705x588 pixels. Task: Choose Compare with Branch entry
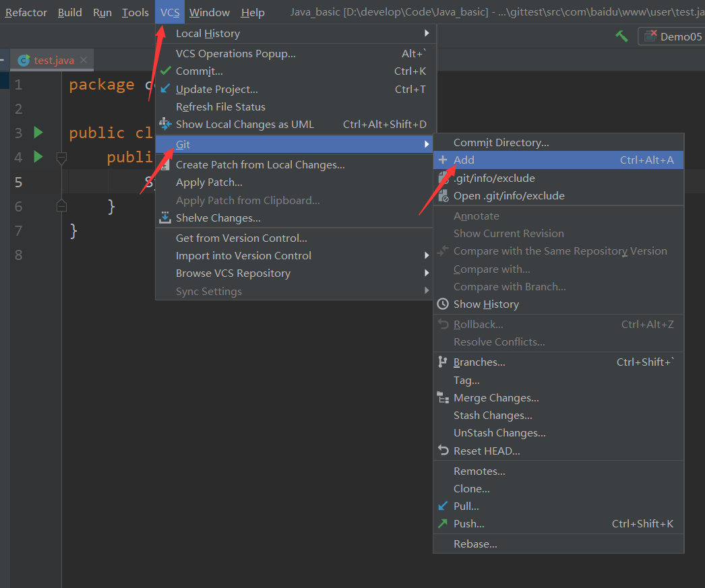[x=559, y=286]
